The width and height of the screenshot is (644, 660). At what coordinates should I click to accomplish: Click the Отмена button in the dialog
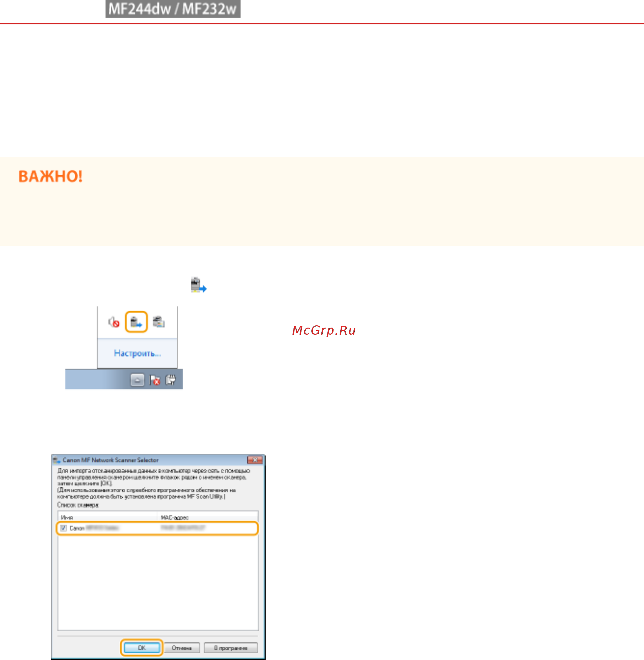click(182, 648)
